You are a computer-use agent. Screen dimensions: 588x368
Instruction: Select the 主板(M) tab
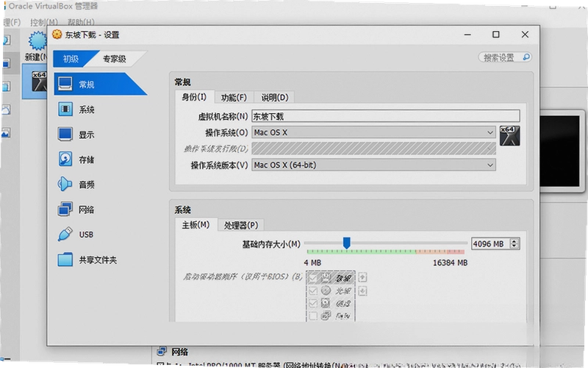(196, 225)
